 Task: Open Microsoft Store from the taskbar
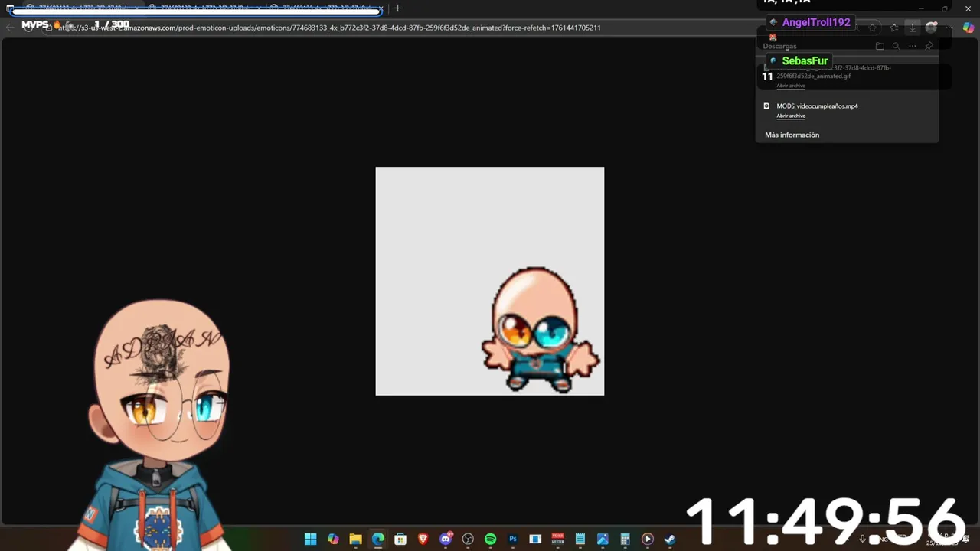pyautogui.click(x=400, y=539)
